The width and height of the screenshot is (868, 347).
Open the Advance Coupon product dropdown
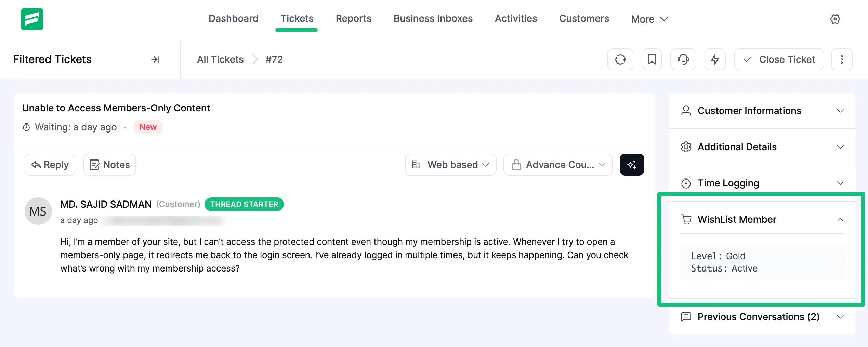(x=557, y=164)
